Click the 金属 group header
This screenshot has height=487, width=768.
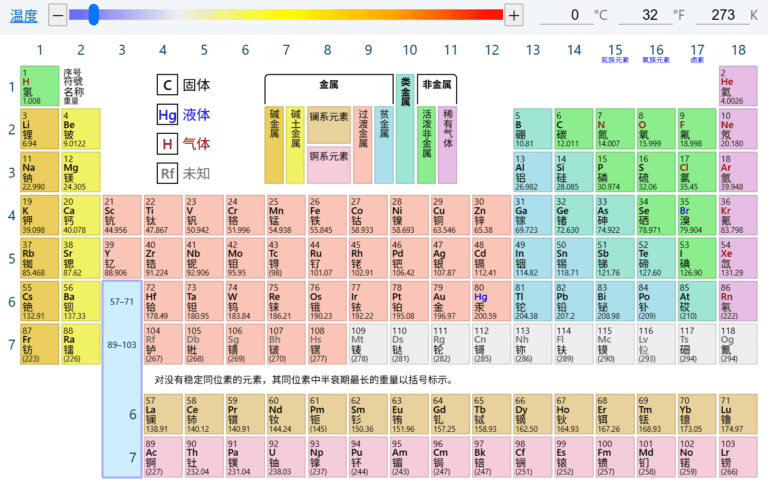[x=329, y=85]
